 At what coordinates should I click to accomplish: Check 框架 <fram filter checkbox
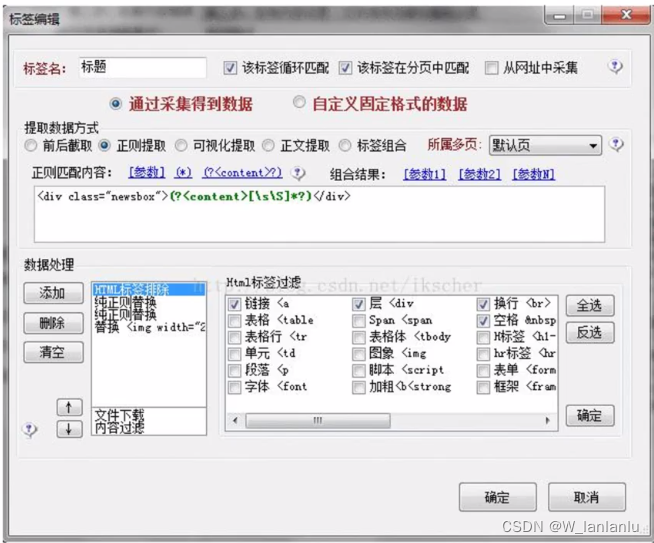tap(483, 387)
